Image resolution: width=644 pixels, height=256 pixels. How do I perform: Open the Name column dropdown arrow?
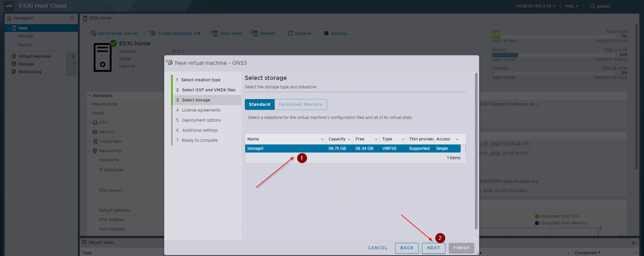[322, 139]
